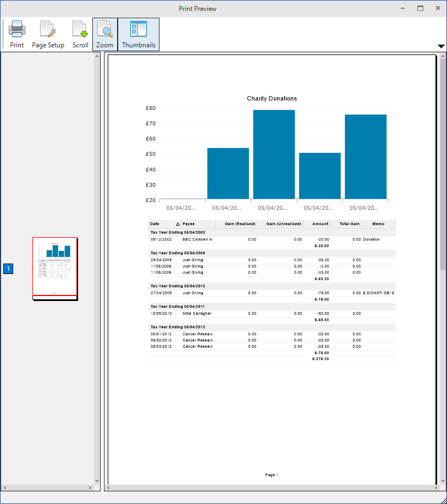Hide the Thumbnails pane

click(139, 29)
